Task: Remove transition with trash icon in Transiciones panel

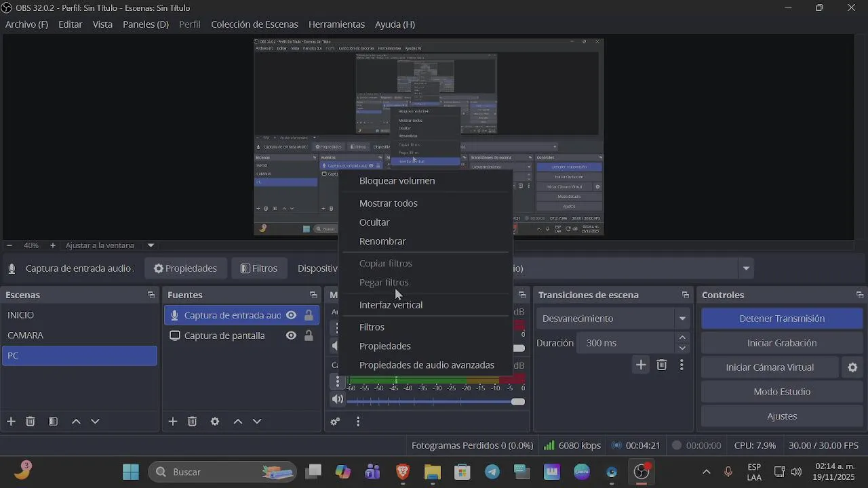Action: [x=662, y=365]
